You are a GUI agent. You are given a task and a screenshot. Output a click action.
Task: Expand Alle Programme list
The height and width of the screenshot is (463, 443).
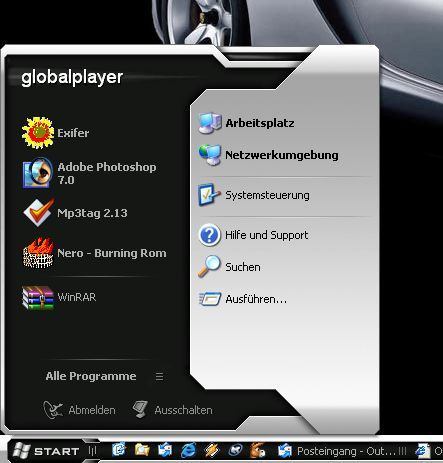pos(104,376)
